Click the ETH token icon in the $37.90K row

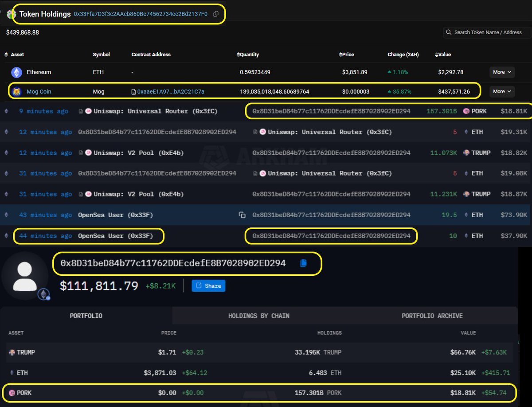click(466, 236)
